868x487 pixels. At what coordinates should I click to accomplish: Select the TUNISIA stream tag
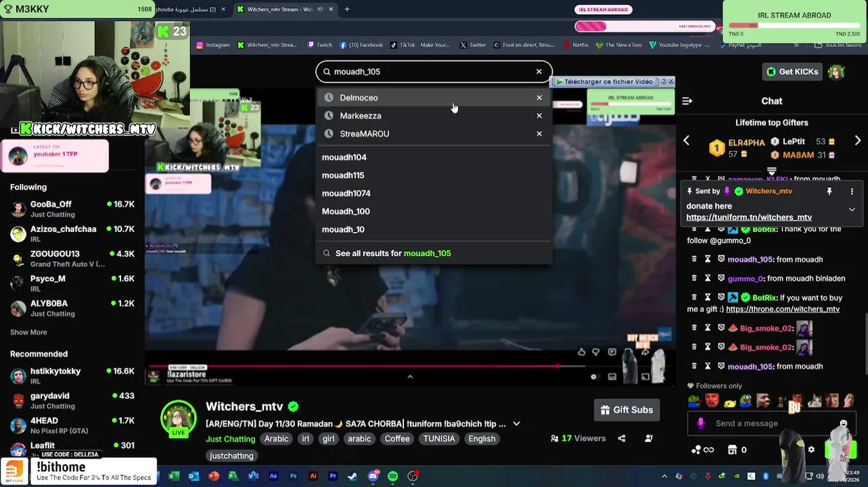(x=439, y=438)
